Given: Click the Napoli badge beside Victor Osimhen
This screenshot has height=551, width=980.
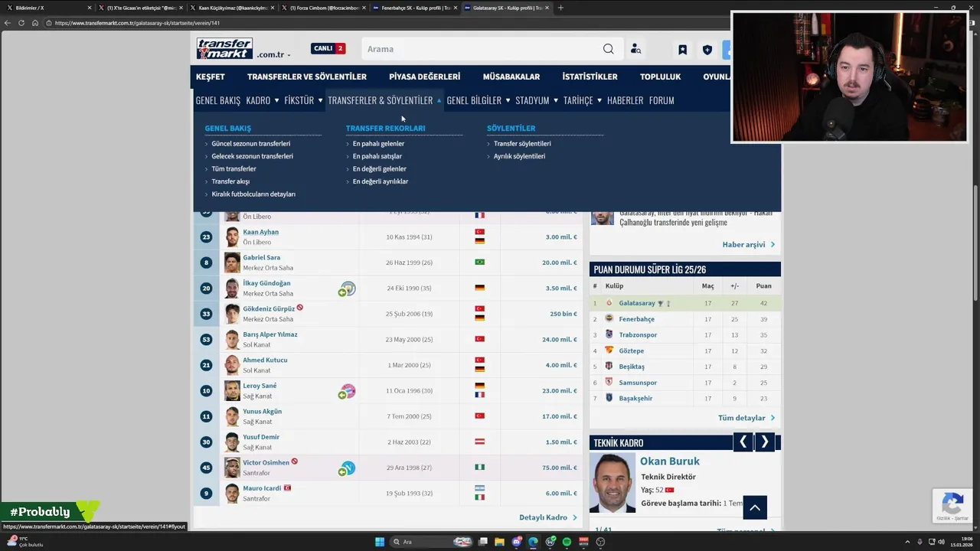Looking at the screenshot, I should point(348,468).
